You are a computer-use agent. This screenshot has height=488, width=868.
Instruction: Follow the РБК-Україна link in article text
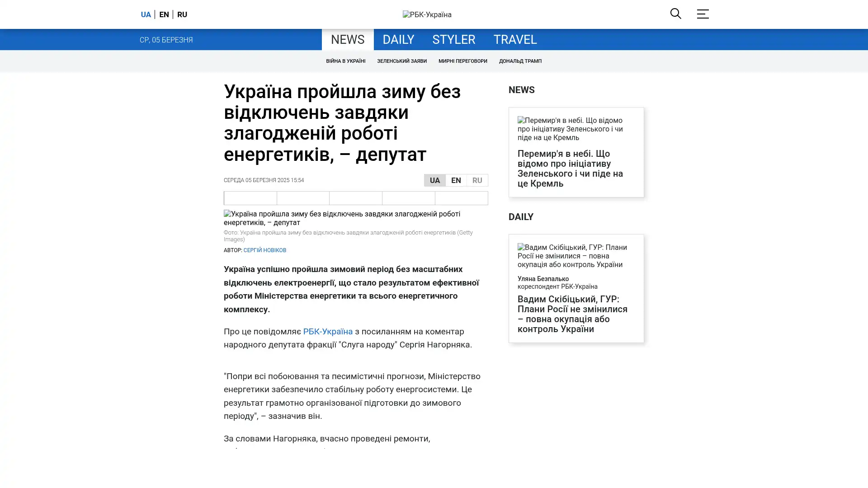pyautogui.click(x=327, y=331)
